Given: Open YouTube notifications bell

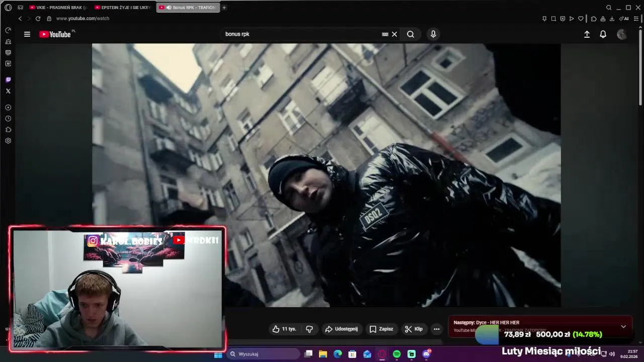Looking at the screenshot, I should click(x=603, y=34).
